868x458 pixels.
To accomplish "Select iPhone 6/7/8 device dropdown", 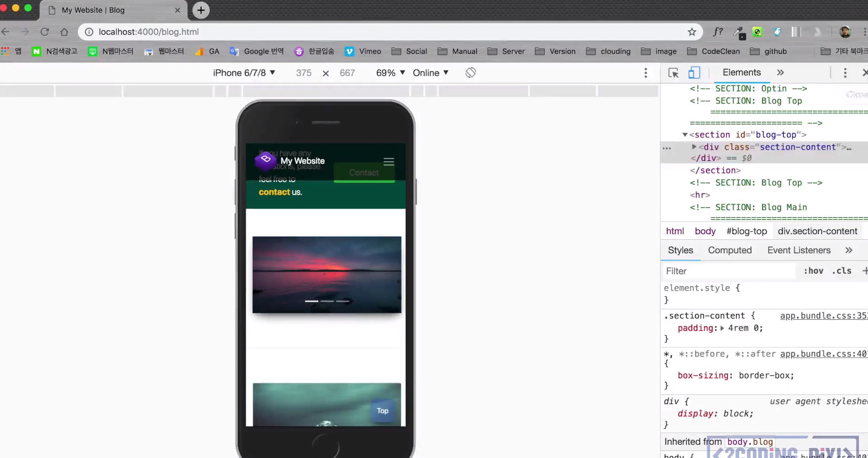I will (244, 73).
